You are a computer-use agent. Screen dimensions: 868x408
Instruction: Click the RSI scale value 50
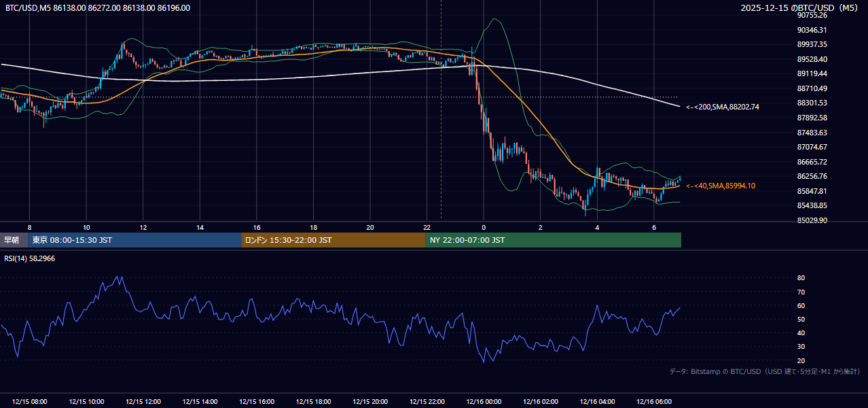pos(801,319)
